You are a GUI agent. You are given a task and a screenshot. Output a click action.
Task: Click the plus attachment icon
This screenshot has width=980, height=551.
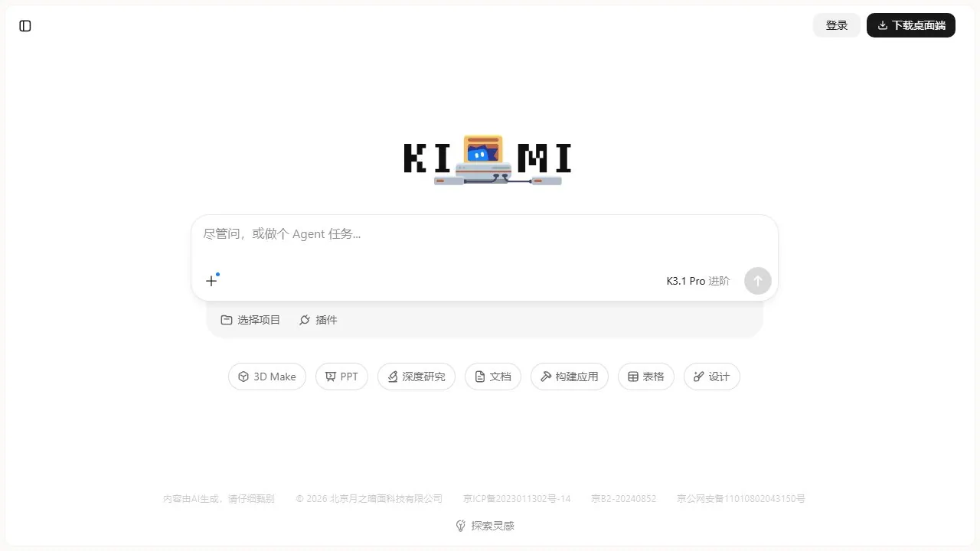pyautogui.click(x=211, y=281)
